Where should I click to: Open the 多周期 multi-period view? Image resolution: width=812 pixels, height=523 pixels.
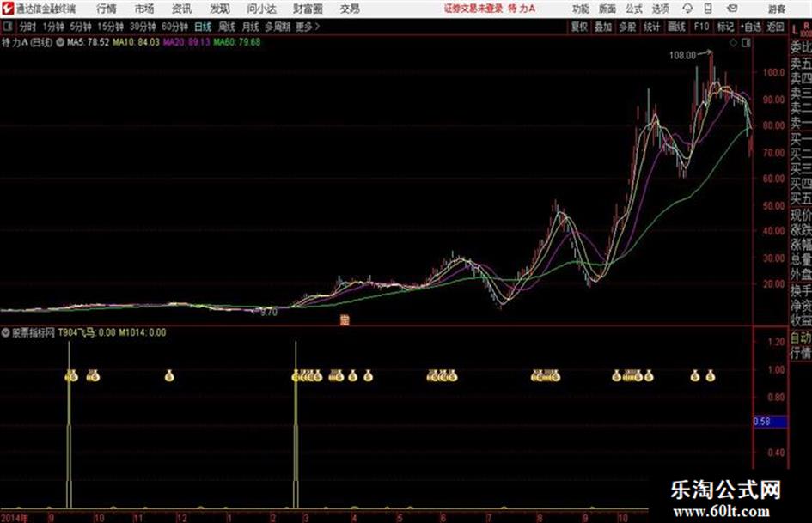[278, 27]
